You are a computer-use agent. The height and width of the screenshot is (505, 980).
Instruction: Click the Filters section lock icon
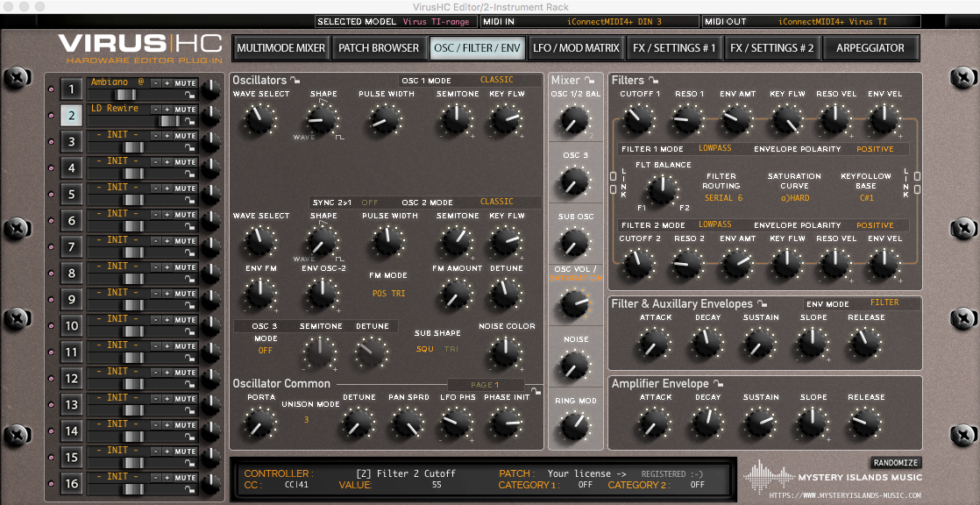(x=654, y=81)
